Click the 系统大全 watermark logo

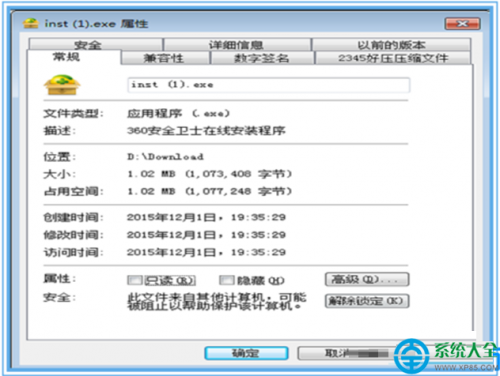click(447, 355)
